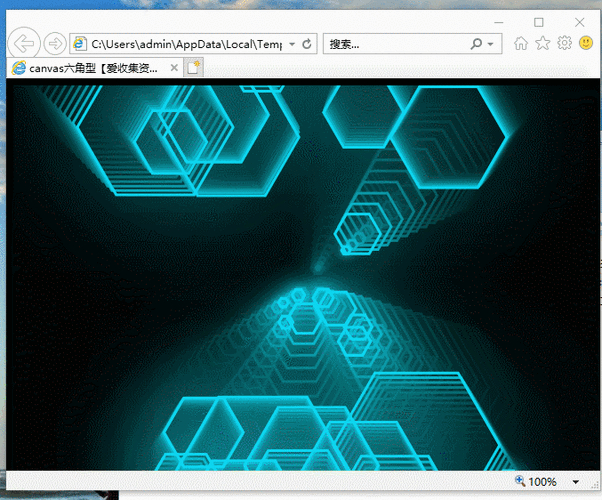Click the magnifier search icon
The height and width of the screenshot is (500, 602).
[476, 44]
